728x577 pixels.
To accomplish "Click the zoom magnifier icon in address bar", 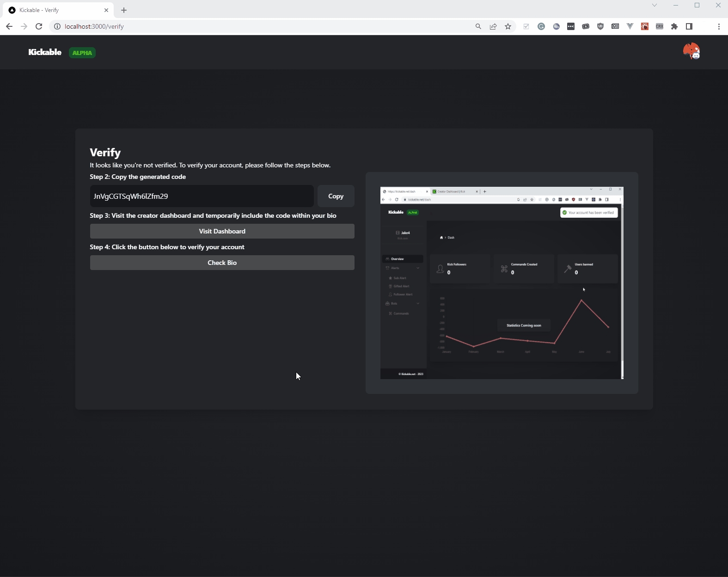I will point(478,26).
